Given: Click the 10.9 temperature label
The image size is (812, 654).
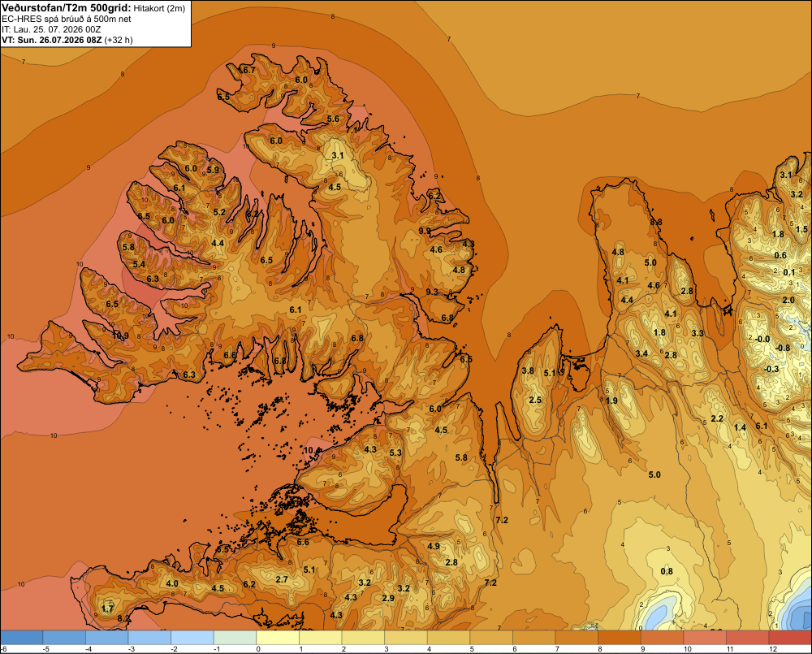Looking at the screenshot, I should pyautogui.click(x=120, y=336).
